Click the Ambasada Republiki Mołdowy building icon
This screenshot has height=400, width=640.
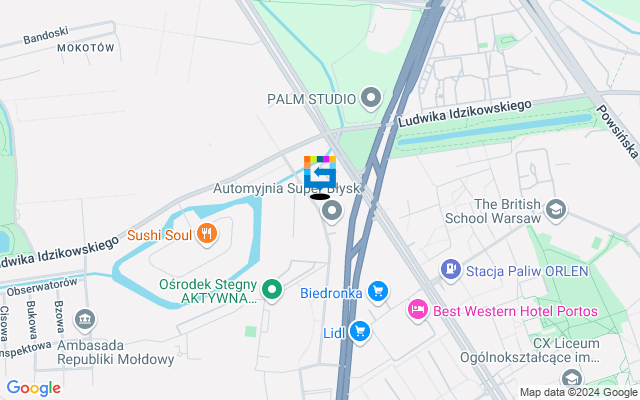pos(85,320)
